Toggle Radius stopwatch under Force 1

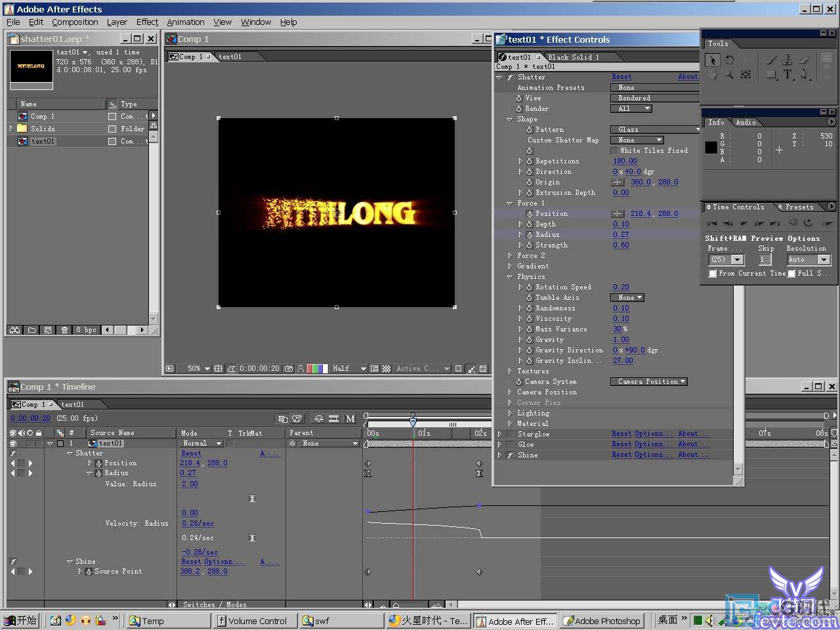point(529,235)
